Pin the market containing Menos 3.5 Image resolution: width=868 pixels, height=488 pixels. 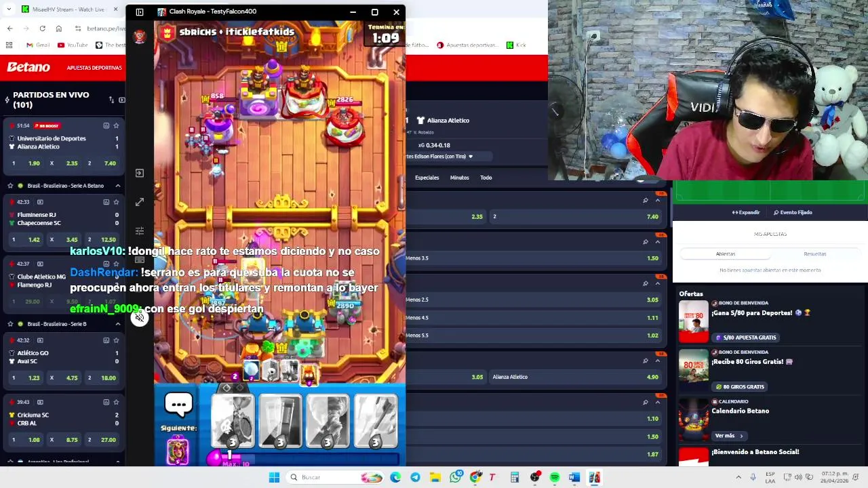click(x=645, y=241)
